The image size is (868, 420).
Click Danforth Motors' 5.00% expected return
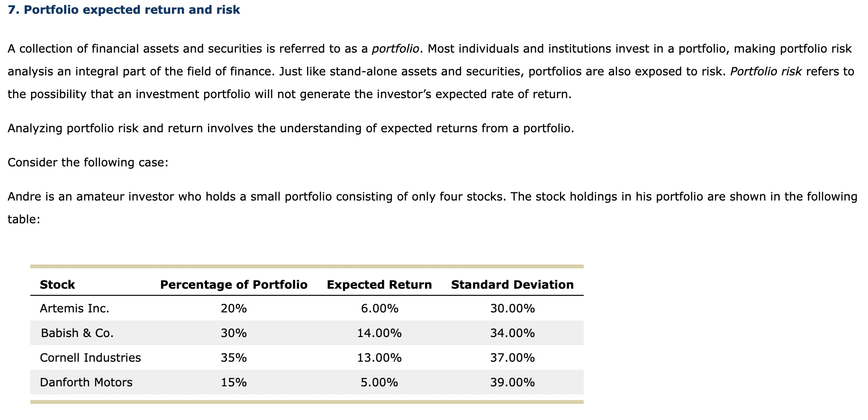coord(379,383)
